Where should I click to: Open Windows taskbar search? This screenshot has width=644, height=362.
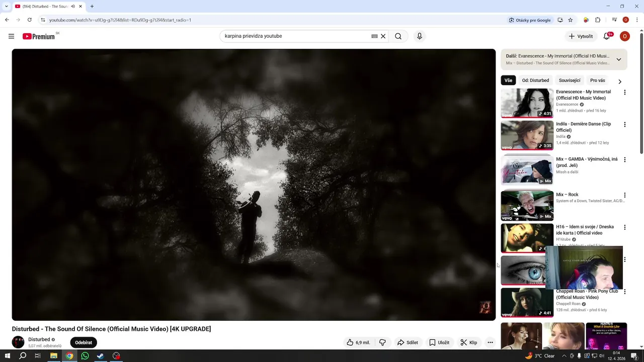[23, 356]
